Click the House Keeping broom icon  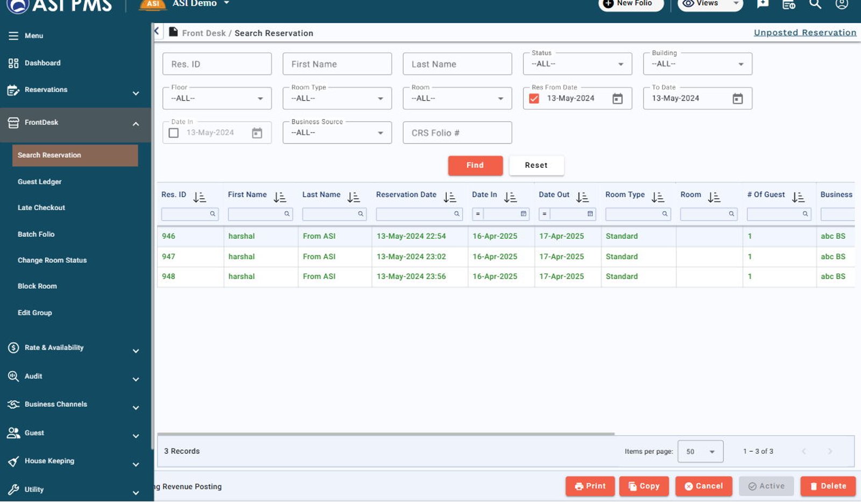13,462
